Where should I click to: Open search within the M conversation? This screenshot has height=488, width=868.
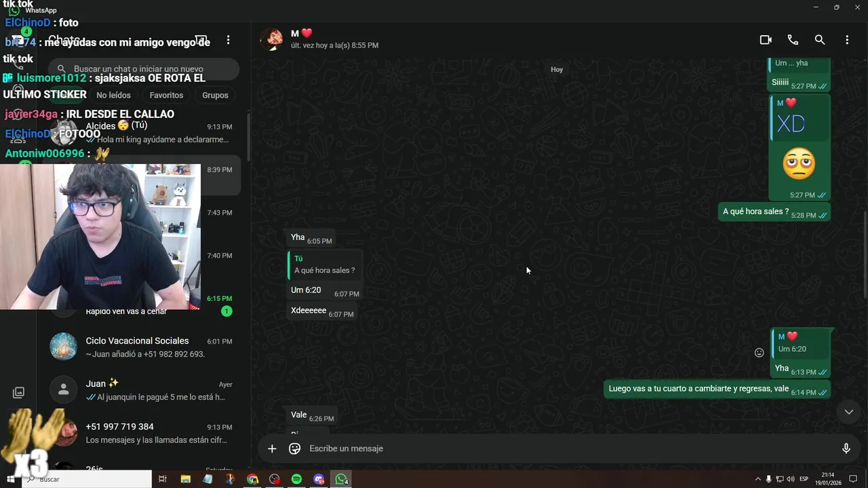point(820,40)
